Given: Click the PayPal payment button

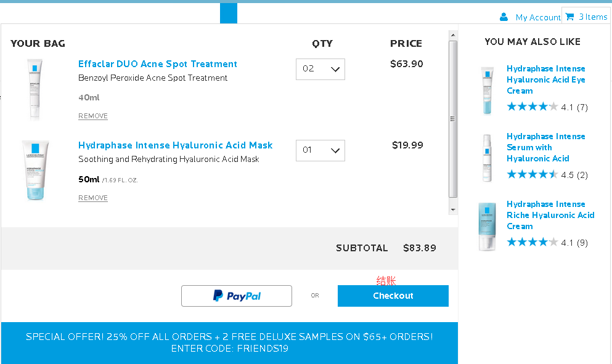Looking at the screenshot, I should coord(236,296).
